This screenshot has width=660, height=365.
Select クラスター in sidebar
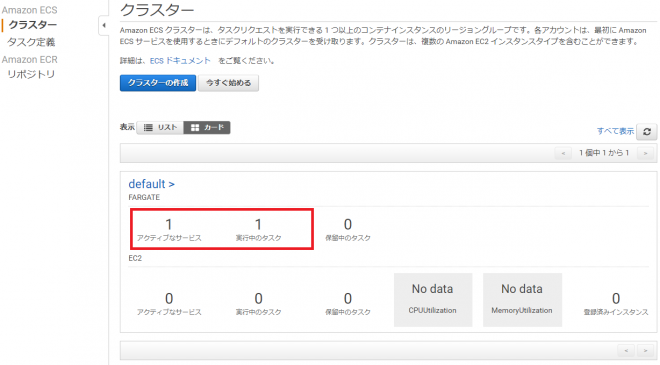pyautogui.click(x=33, y=25)
